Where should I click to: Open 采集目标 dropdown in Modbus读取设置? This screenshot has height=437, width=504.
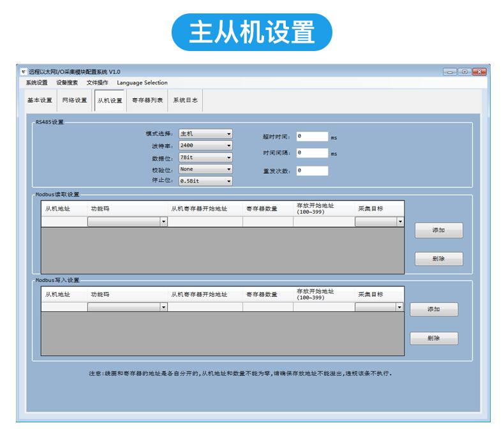coord(379,221)
